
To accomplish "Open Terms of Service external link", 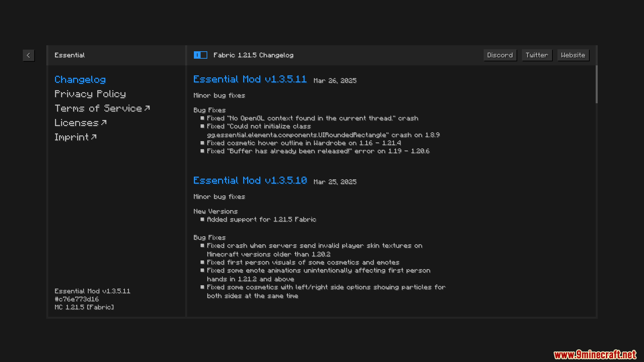I will tap(102, 108).
